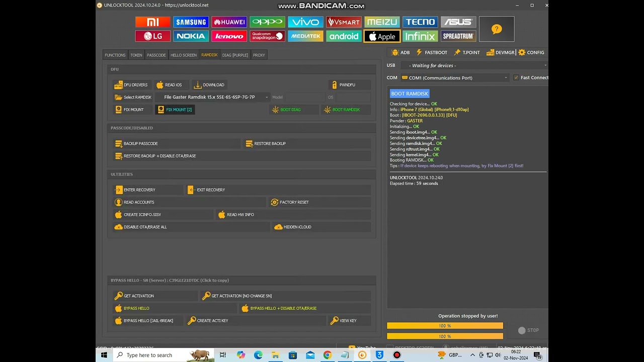Select the Vsmart brand tile
The image size is (644, 362).
[x=344, y=22]
